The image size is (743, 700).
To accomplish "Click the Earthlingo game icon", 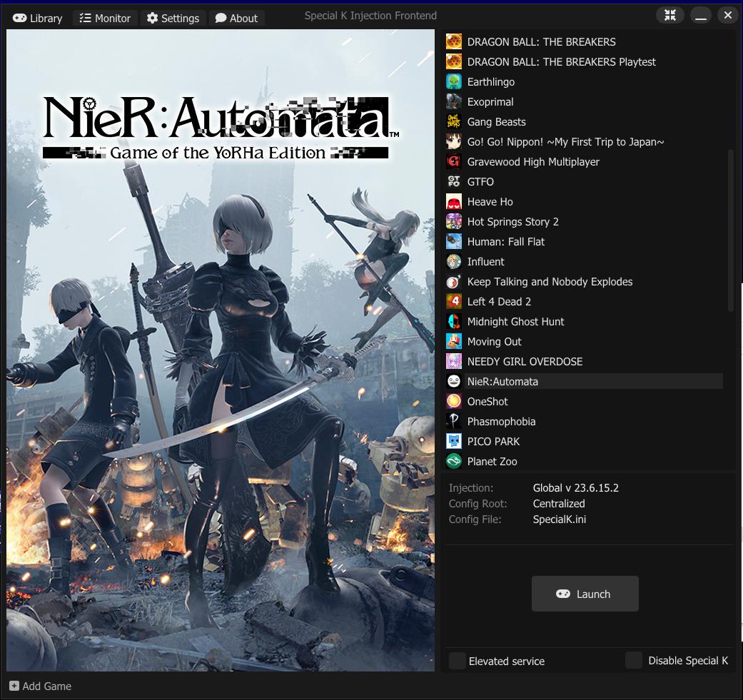I will [x=453, y=81].
